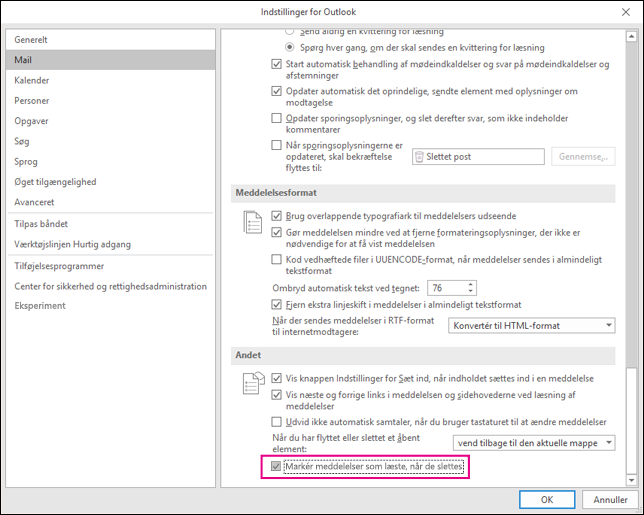Screen dimensions: 644x515
Task: Close the Indstillinger for Outlook dialog
Action: coord(626,12)
